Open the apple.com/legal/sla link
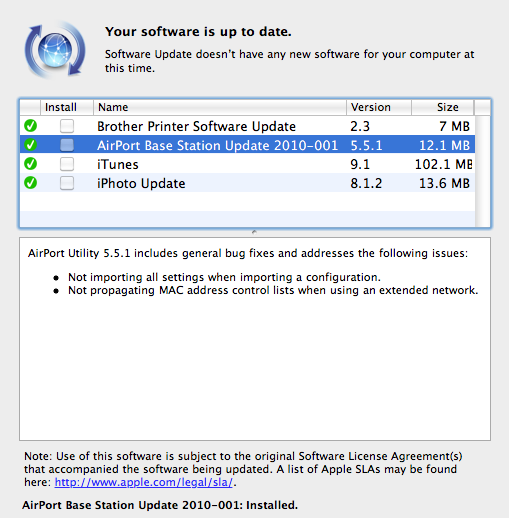This screenshot has height=518, width=509. click(x=144, y=482)
